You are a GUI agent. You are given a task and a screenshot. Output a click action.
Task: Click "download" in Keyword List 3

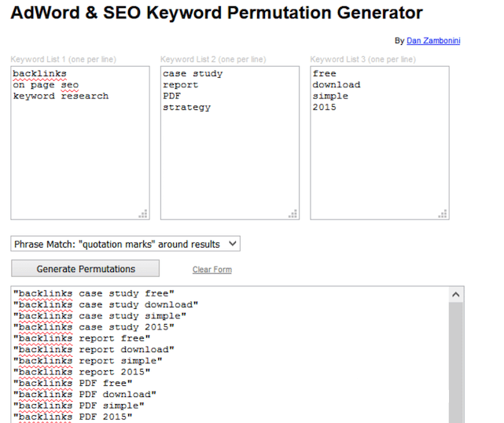tap(337, 85)
